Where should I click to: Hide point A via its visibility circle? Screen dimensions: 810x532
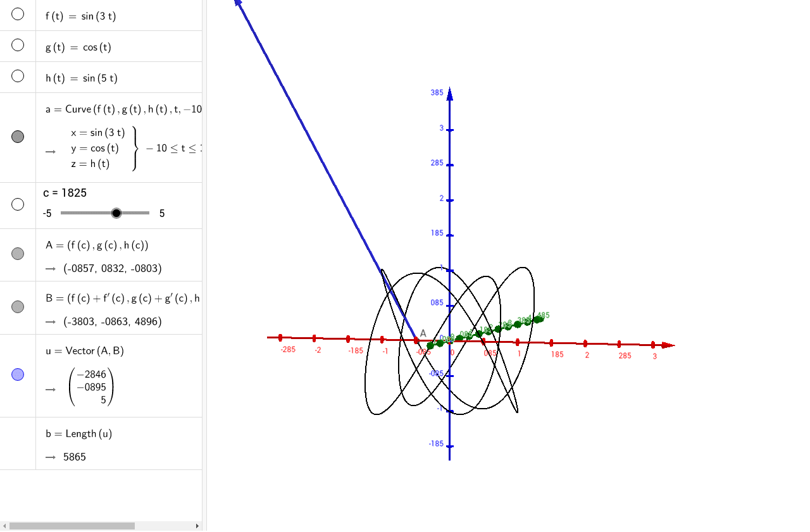18,254
